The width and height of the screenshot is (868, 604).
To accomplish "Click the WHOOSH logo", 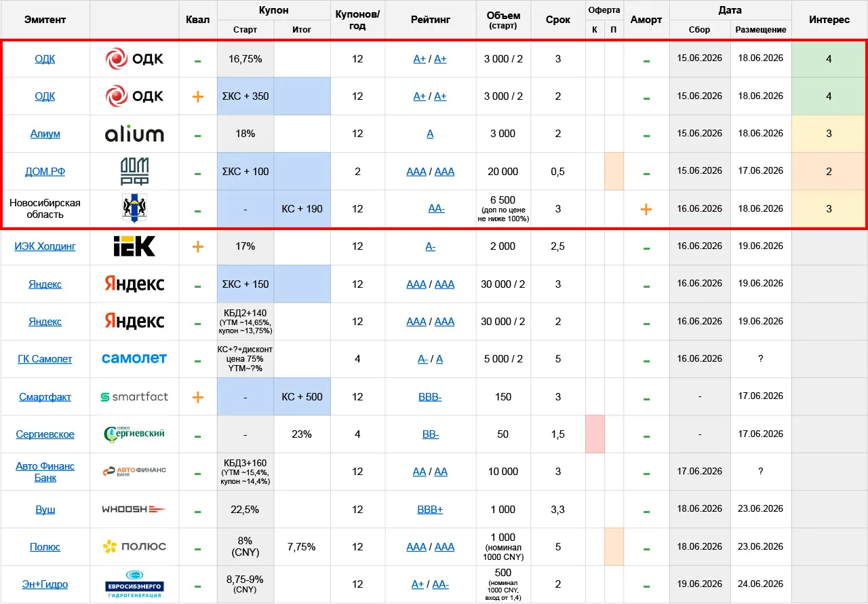I will coord(134,509).
